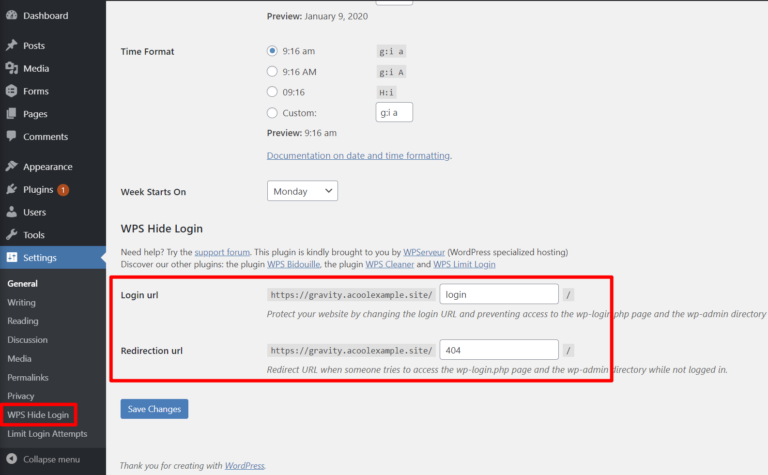Click the Login url text field
The image size is (768, 475).
pyautogui.click(x=498, y=294)
